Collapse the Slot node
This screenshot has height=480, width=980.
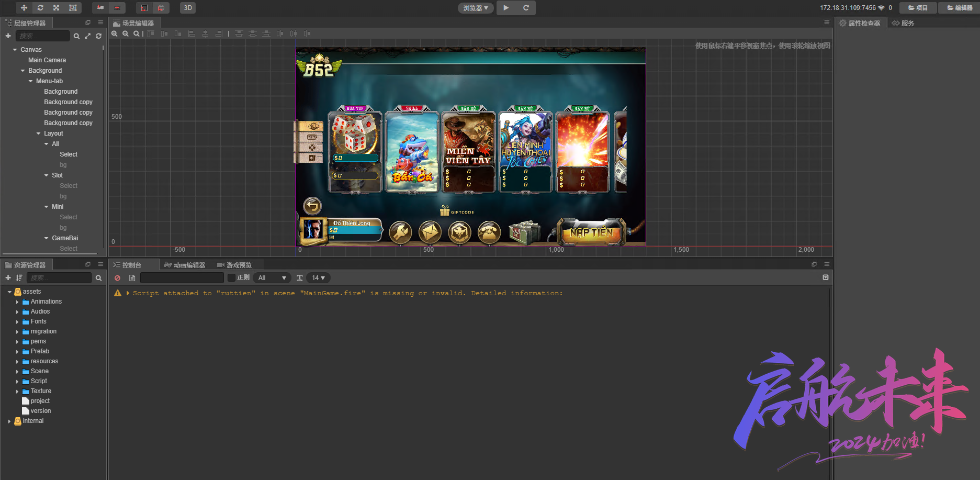46,175
